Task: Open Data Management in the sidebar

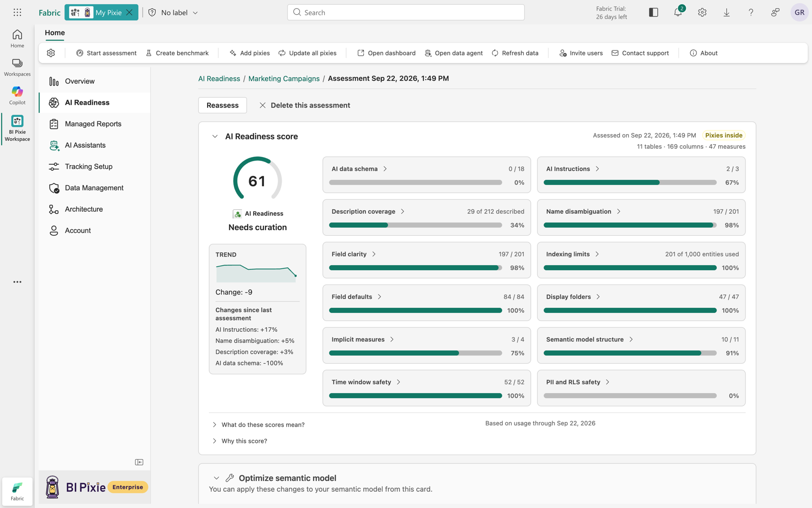Action: coord(94,188)
